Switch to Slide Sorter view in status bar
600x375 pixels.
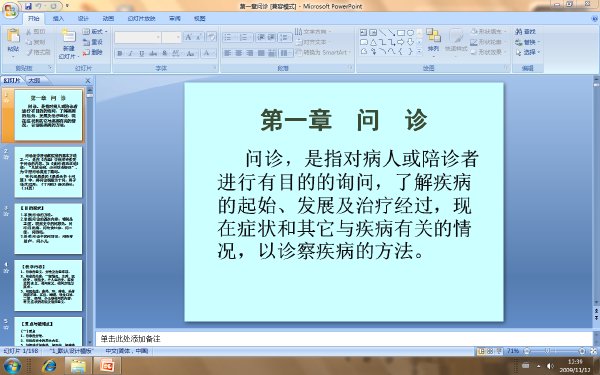click(490, 351)
